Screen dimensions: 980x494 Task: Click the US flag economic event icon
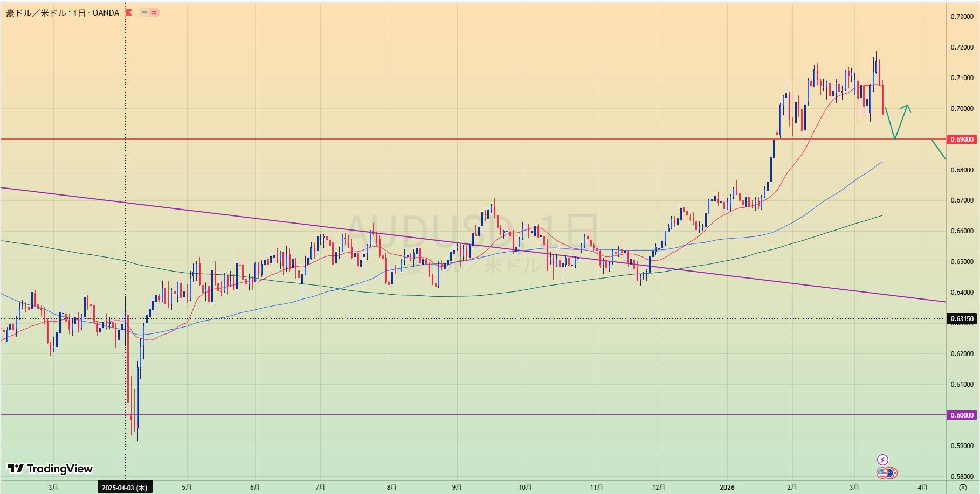[x=882, y=473]
